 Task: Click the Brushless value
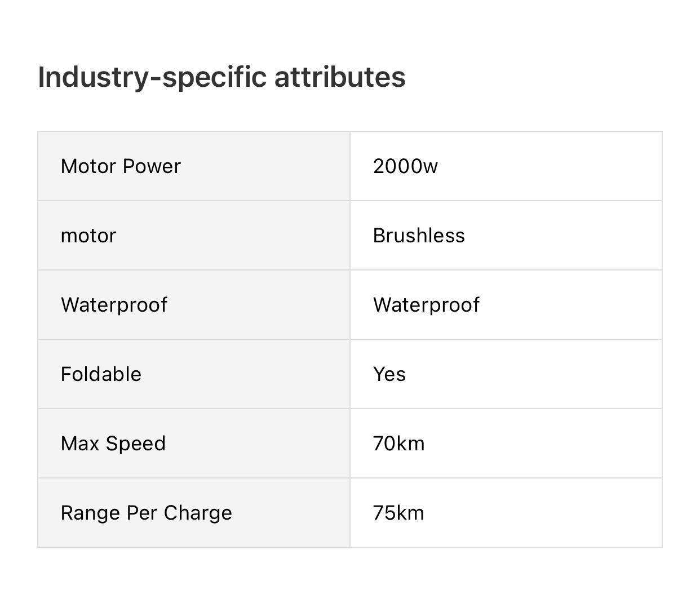[419, 236]
